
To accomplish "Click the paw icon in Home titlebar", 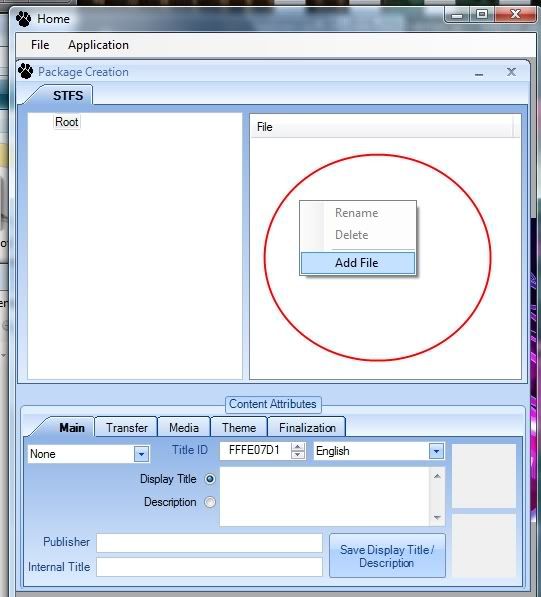I will tap(24, 19).
